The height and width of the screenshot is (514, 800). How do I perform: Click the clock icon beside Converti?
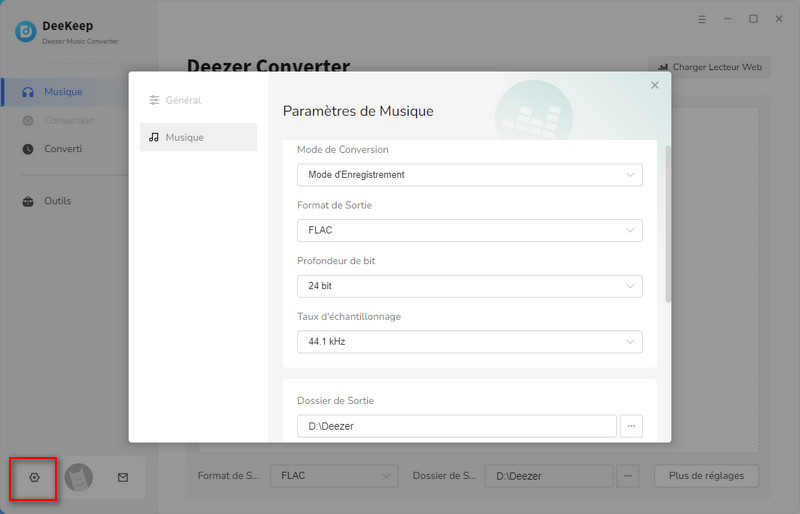(28, 149)
